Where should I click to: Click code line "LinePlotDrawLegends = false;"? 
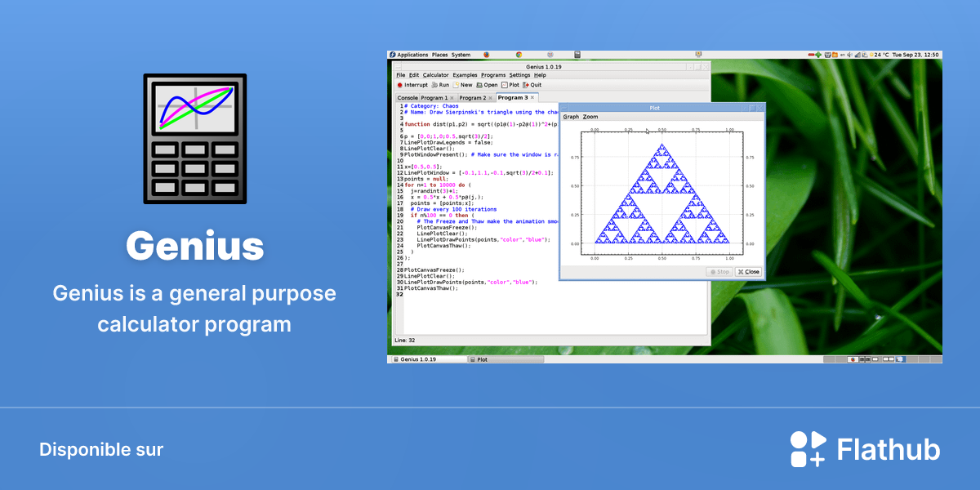click(x=447, y=142)
